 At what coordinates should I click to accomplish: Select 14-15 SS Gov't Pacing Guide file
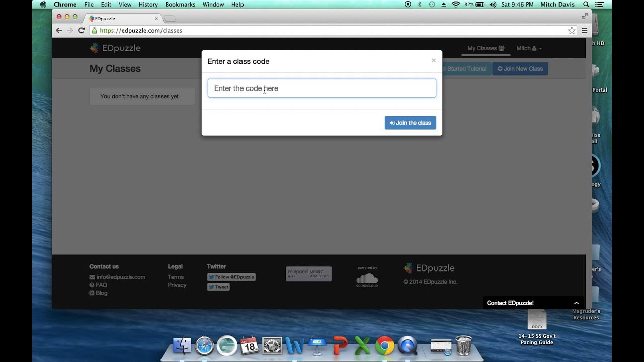click(537, 327)
